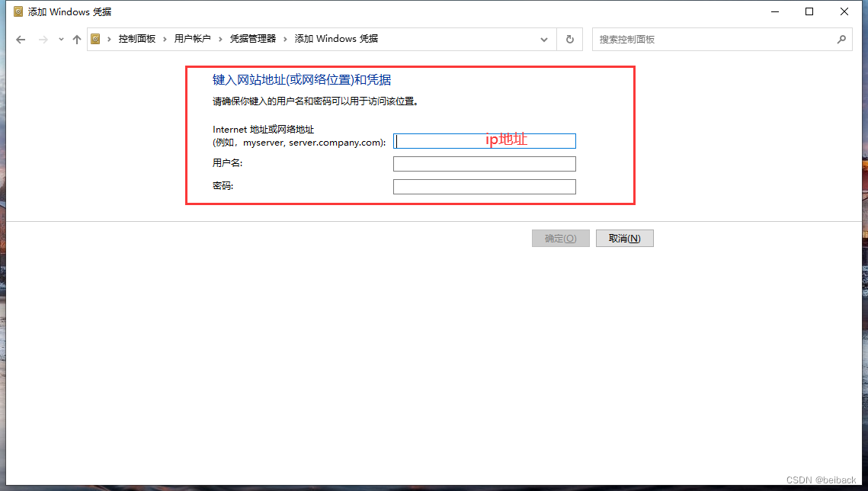Click the 密码 password field
The height and width of the screenshot is (491, 868).
[484, 186]
